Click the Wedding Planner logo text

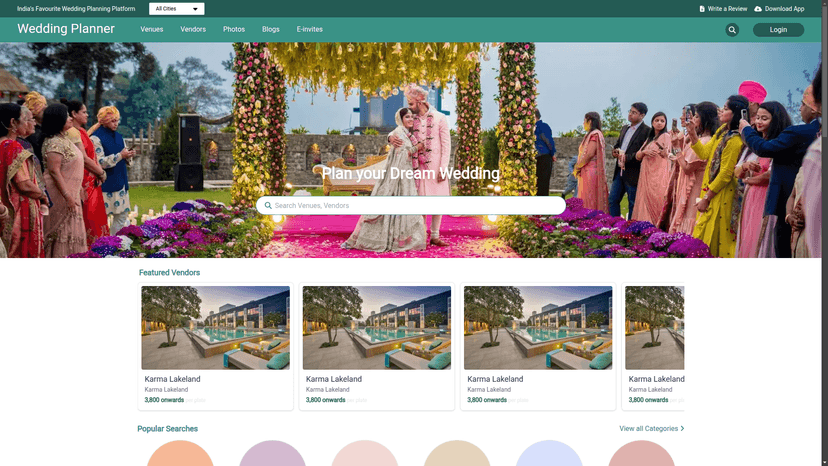[66, 29]
